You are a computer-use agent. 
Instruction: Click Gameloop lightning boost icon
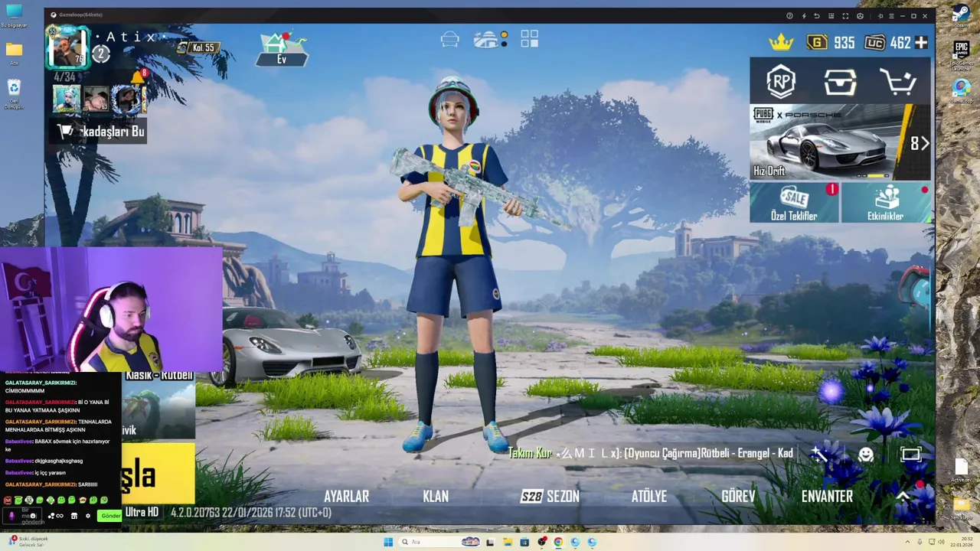(x=803, y=15)
